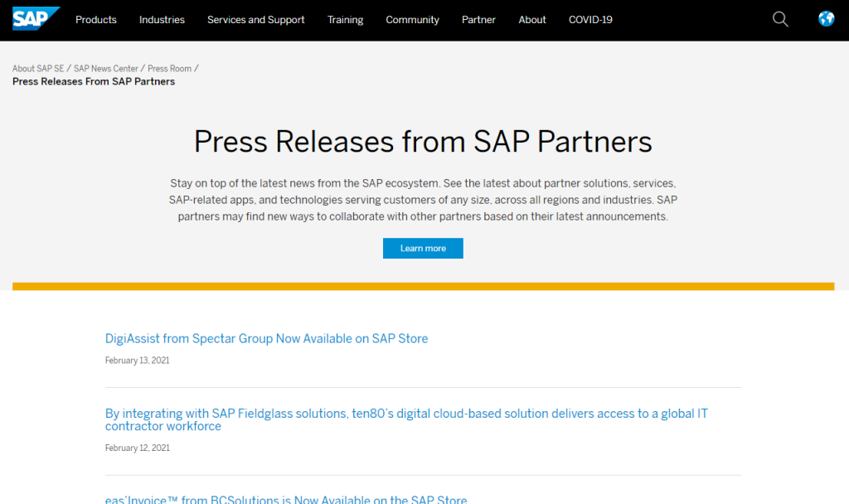
Task: Go to SAP News Center breadcrumb
Action: (106, 69)
